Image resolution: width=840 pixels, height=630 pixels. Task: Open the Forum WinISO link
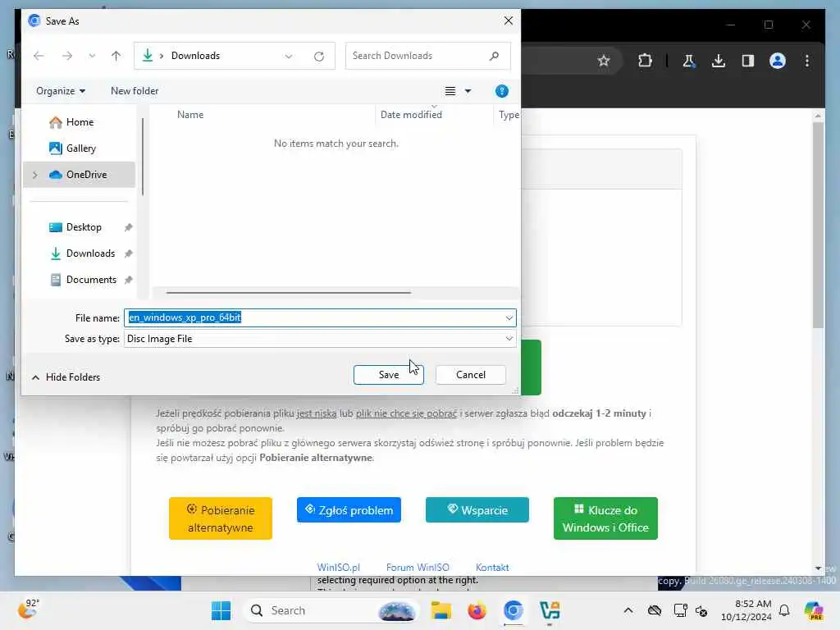pos(418,568)
